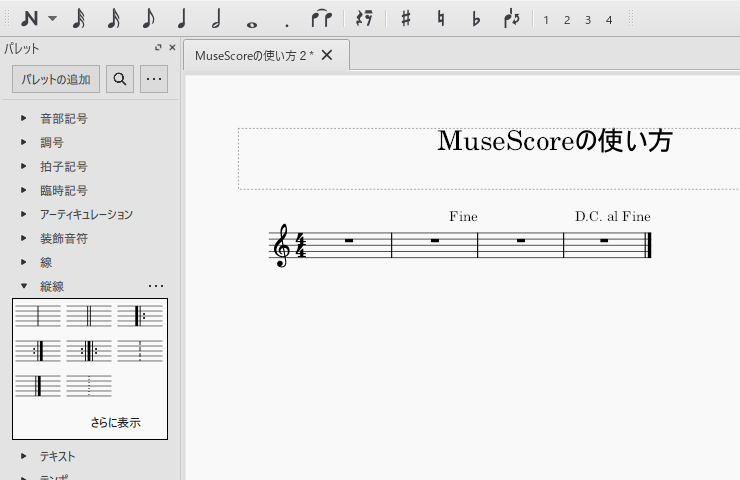Apply sharp accidental

tap(405, 19)
